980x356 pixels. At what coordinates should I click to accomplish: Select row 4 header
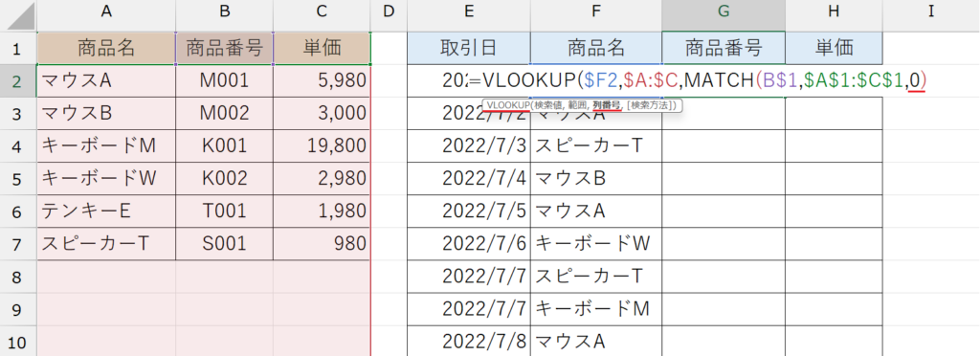[18, 145]
